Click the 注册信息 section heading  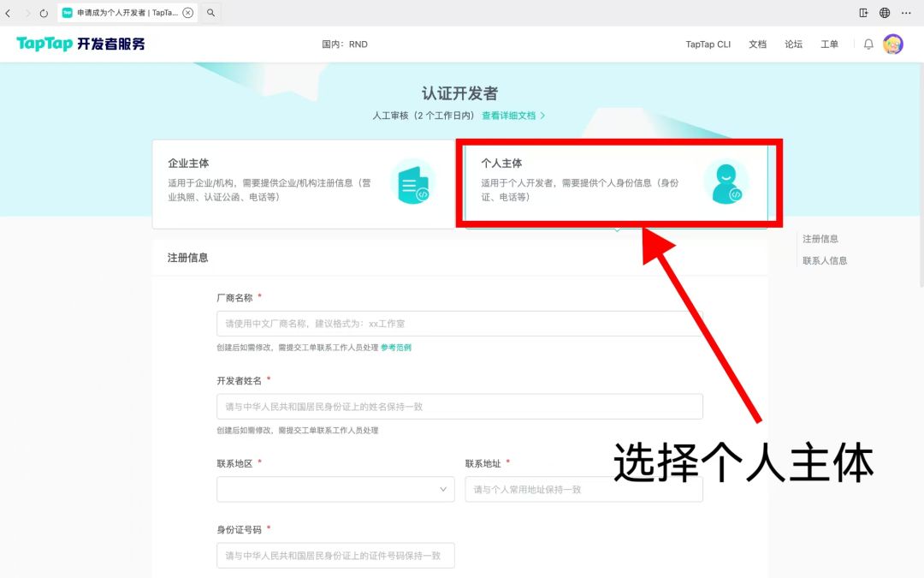pyautogui.click(x=187, y=258)
